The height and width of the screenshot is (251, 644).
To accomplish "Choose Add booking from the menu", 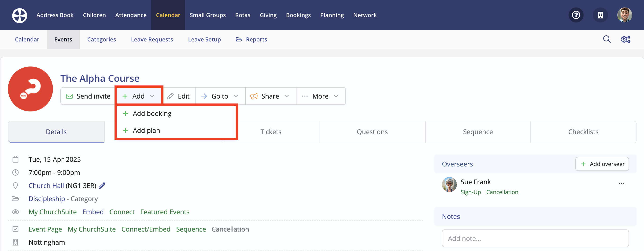I will (176, 114).
